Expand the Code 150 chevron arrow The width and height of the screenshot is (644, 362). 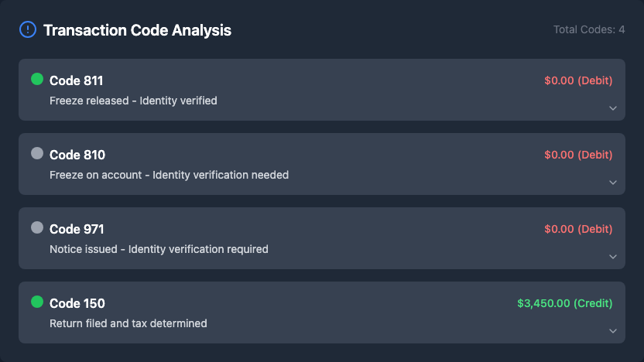613,331
